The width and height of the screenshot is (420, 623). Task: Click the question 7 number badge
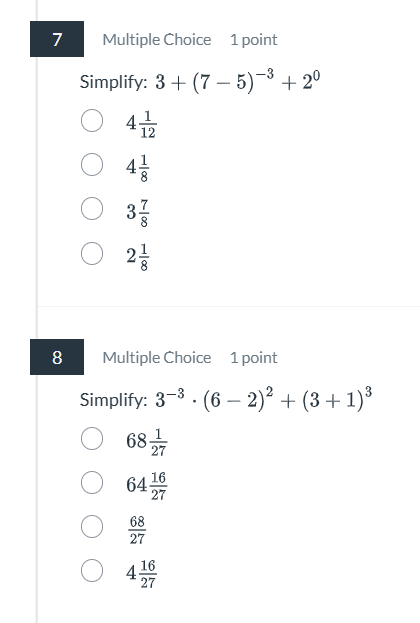(x=57, y=39)
